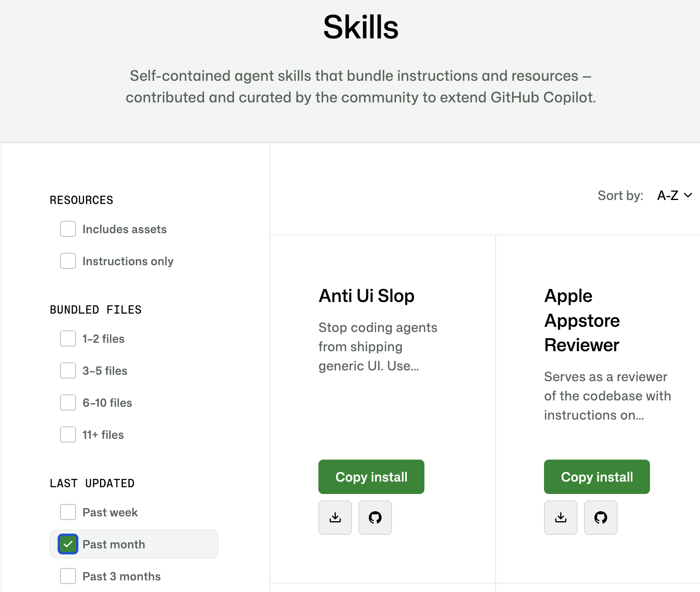Viewport: 700px width, 592px height.
Task: Open the Anti Ui Slop title
Action: point(366,296)
